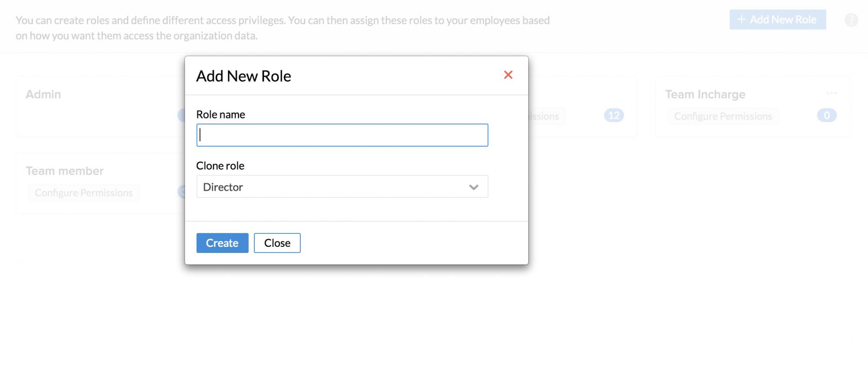Focus the Role name text field

point(342,135)
